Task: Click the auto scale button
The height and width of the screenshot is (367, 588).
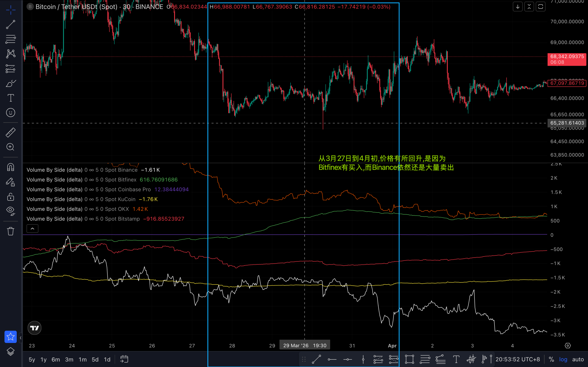Action: (578, 359)
